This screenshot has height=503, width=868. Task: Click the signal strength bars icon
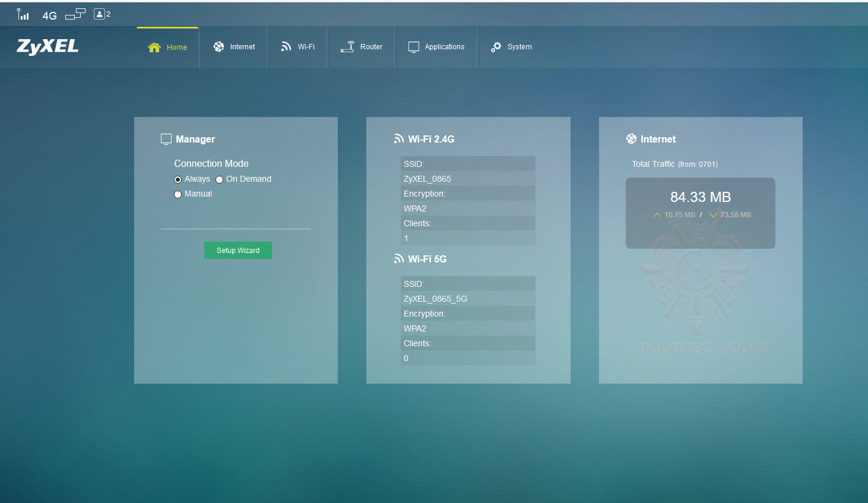pos(23,15)
